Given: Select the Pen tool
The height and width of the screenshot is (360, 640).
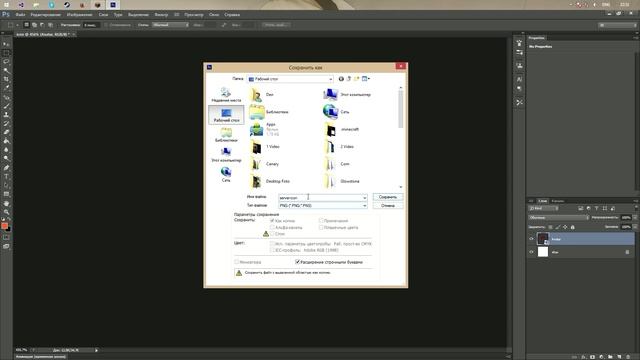Looking at the screenshot, I should pos(6,168).
